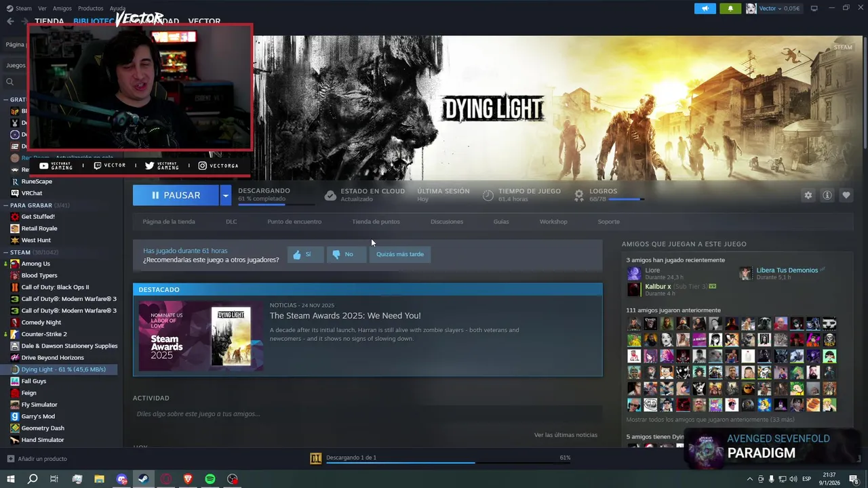Image resolution: width=868 pixels, height=488 pixels.
Task: Open the Steam announcements megaphone button
Action: coord(705,8)
